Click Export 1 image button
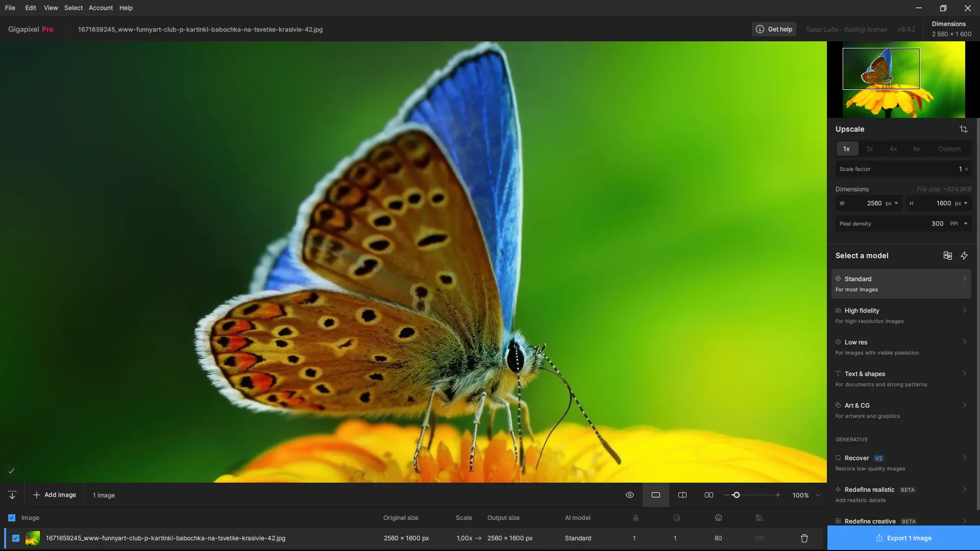The image size is (980, 551). pos(903,538)
